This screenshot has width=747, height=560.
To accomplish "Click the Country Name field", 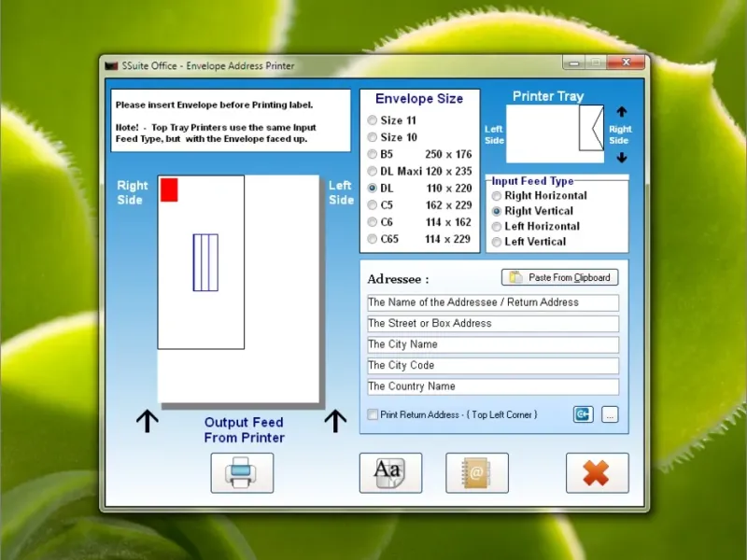I will [493, 386].
